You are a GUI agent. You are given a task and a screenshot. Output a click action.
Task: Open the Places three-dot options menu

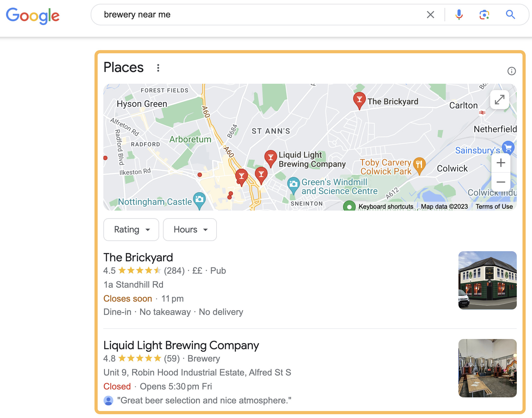[158, 67]
